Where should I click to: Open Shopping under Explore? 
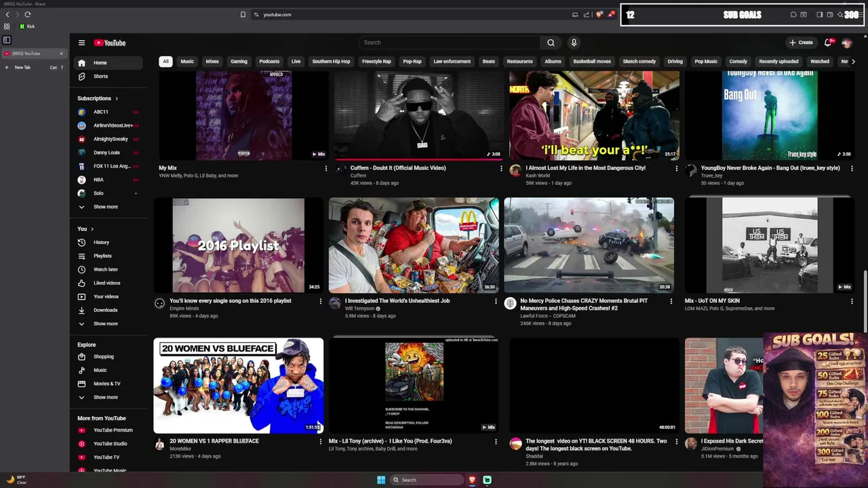[108, 357]
